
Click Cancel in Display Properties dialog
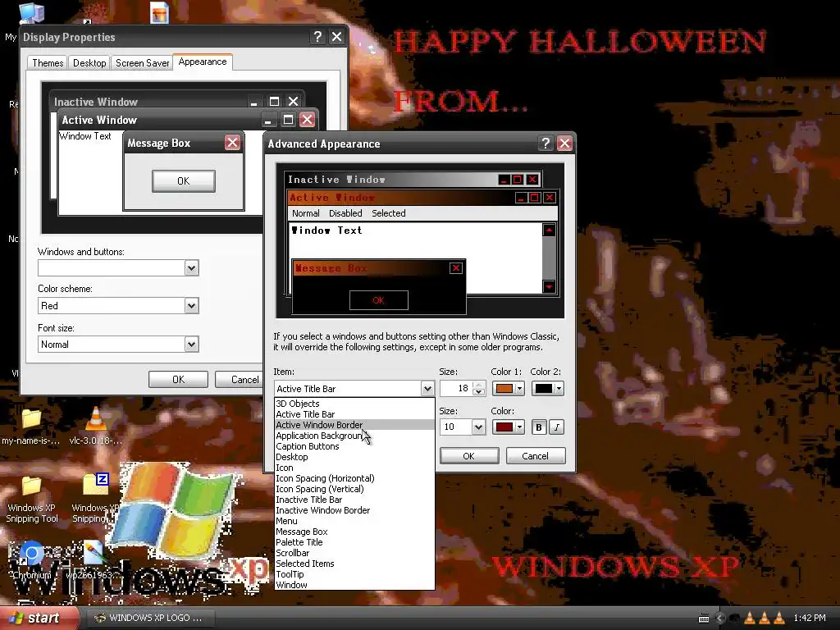240,379
